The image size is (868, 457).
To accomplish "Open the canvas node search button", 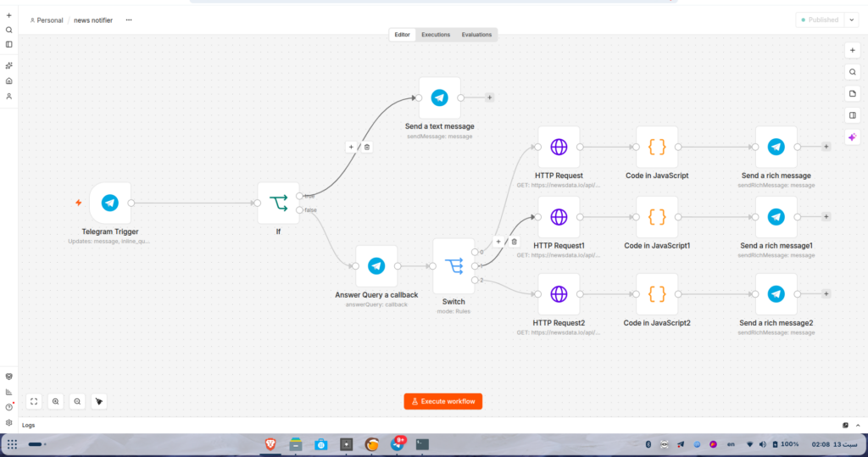I will coord(853,72).
